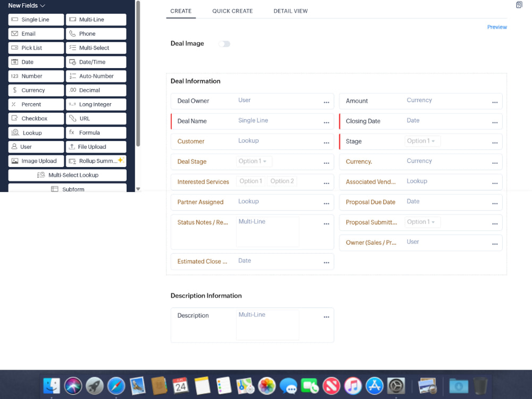Open Deal Stage field Option 1 dropdown

click(x=254, y=161)
